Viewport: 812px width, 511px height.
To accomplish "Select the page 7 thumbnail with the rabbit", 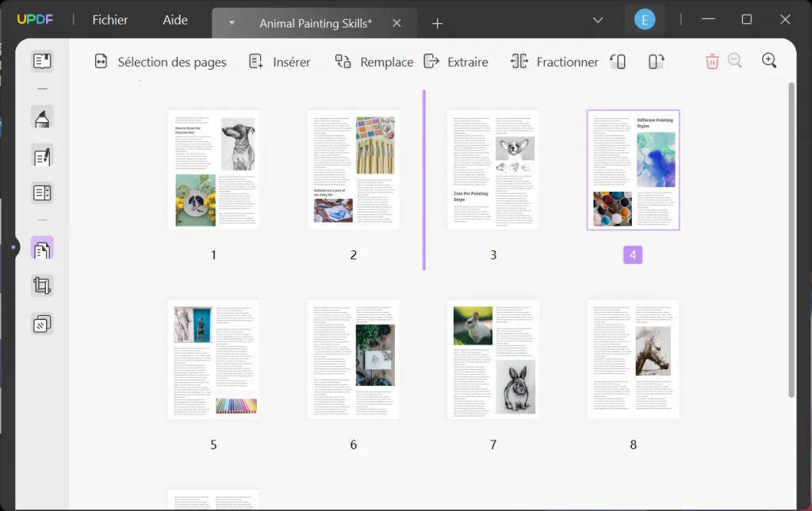I will (x=493, y=359).
